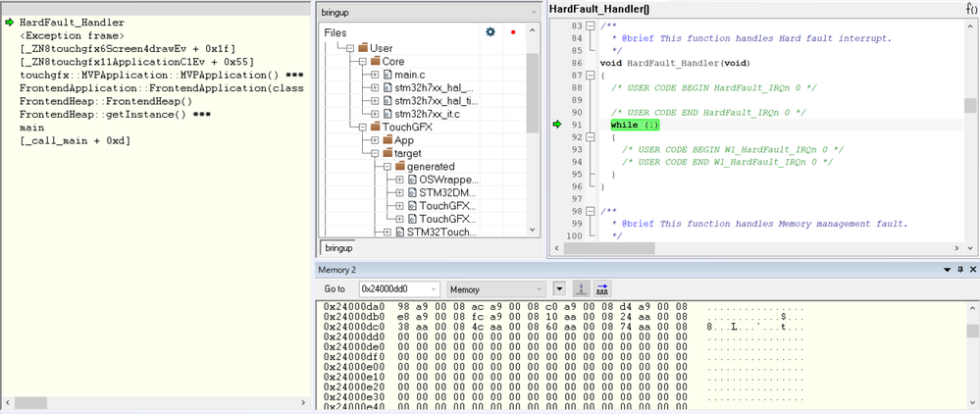Click the Memory 2 ASCII data icon
This screenshot has height=414, width=980.
pos(601,289)
